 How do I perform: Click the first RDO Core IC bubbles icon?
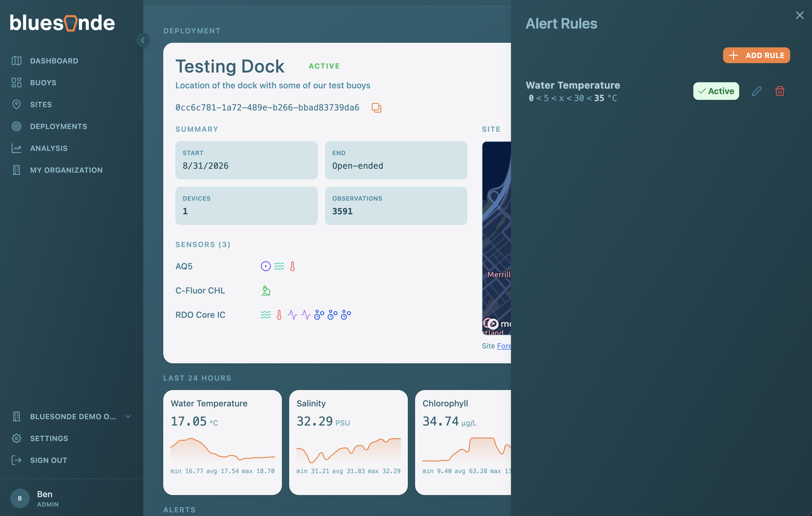coord(319,315)
